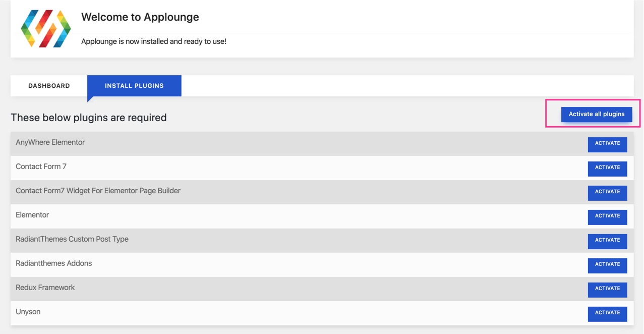
Task: Click the Contact Form 7 plugin name
Action: 41,166
